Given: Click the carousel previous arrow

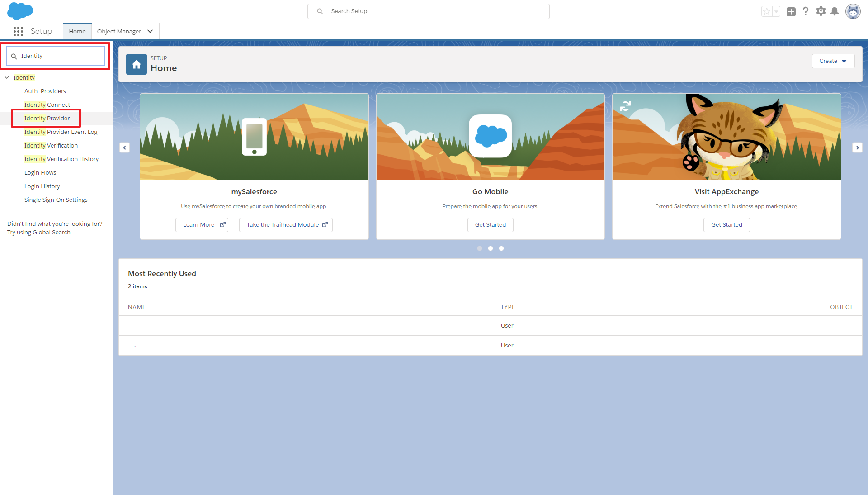Looking at the screenshot, I should pos(125,148).
